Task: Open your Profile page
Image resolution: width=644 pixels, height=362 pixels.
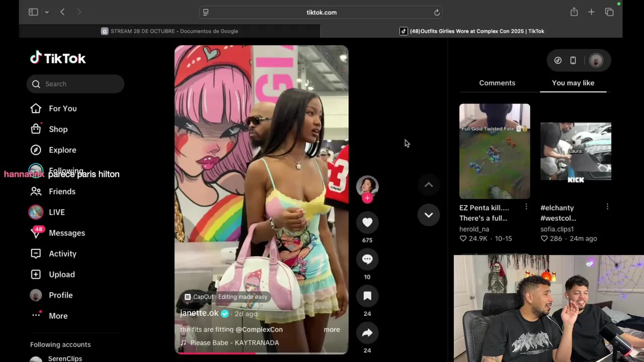Action: click(x=60, y=295)
